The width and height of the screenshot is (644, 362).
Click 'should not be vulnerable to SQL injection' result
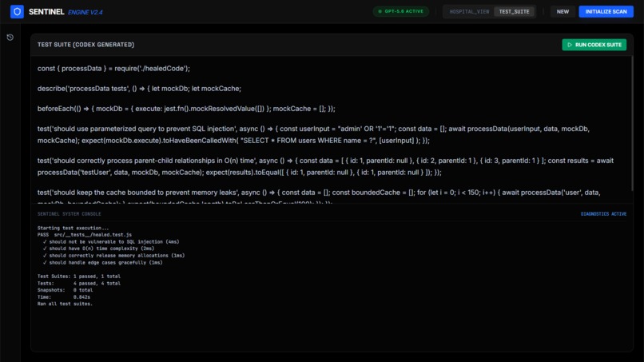[x=111, y=242]
